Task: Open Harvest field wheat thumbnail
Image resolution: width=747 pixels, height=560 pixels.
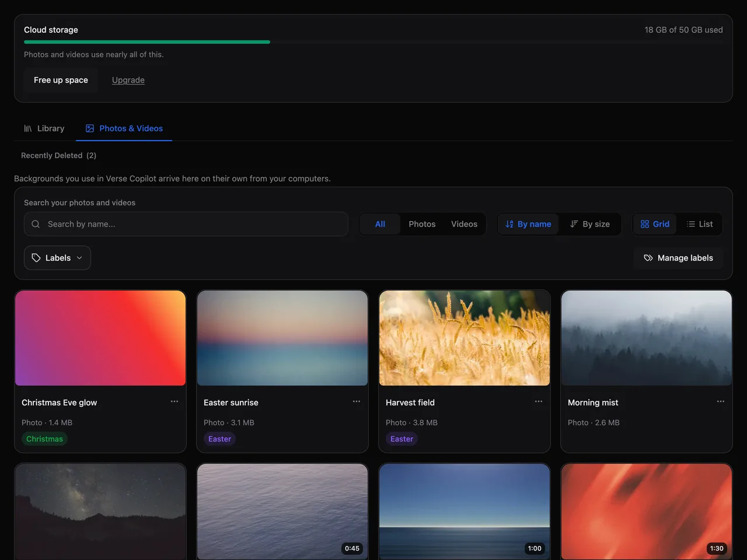Action: point(465,338)
